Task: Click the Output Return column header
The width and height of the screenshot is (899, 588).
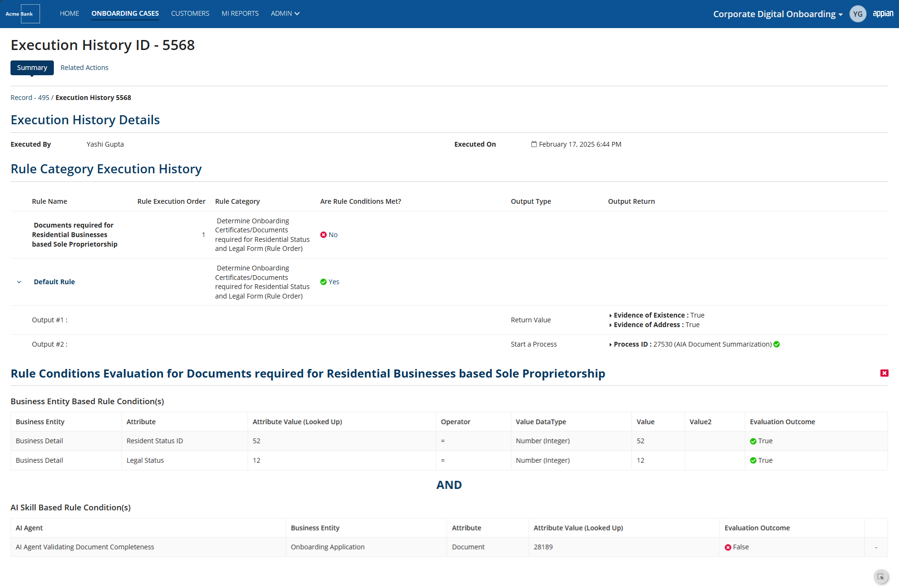Action: click(631, 201)
